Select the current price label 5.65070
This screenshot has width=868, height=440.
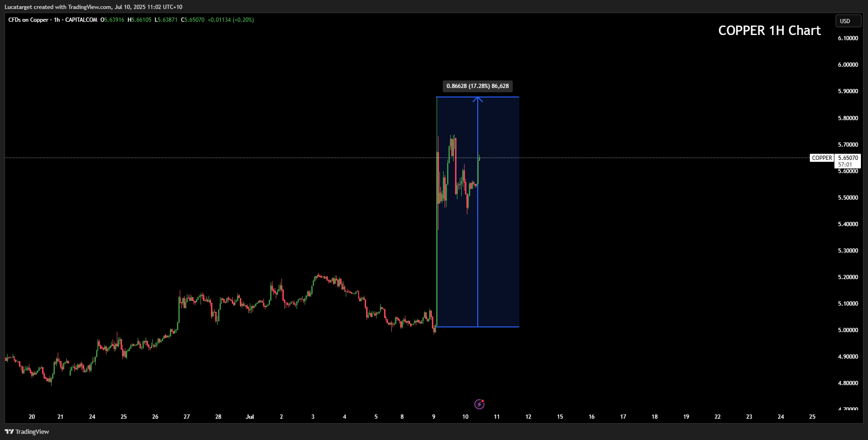(x=848, y=158)
